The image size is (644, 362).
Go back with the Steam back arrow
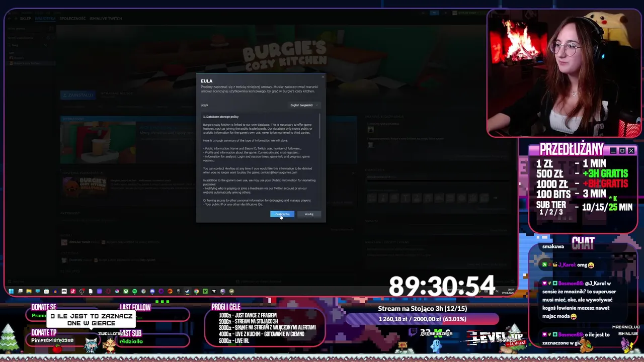coord(9,19)
